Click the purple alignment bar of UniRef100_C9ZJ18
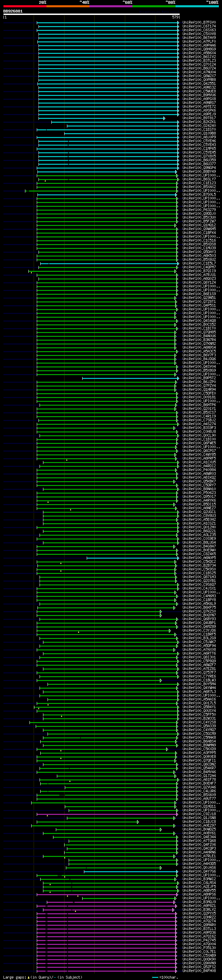Screen dimensions: 222x980 108,815
